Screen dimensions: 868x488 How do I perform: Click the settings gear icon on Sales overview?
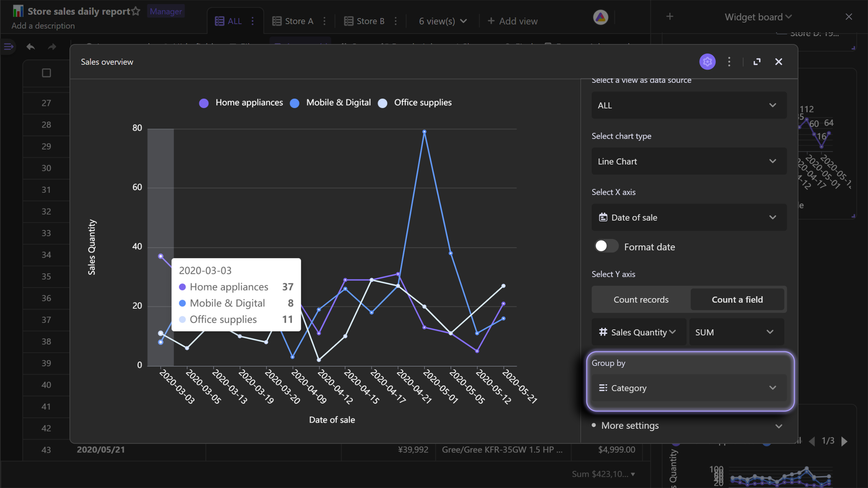(708, 62)
